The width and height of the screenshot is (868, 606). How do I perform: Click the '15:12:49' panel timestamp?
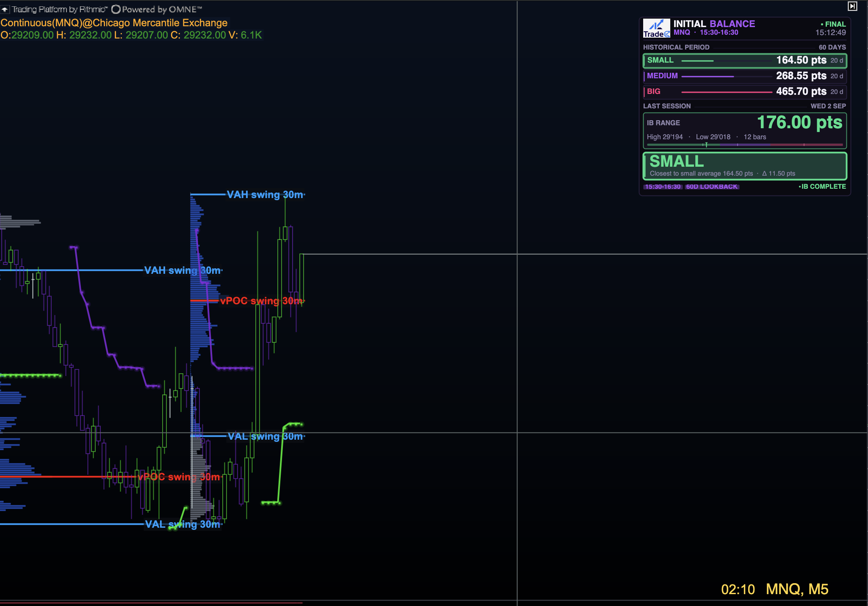tap(831, 33)
